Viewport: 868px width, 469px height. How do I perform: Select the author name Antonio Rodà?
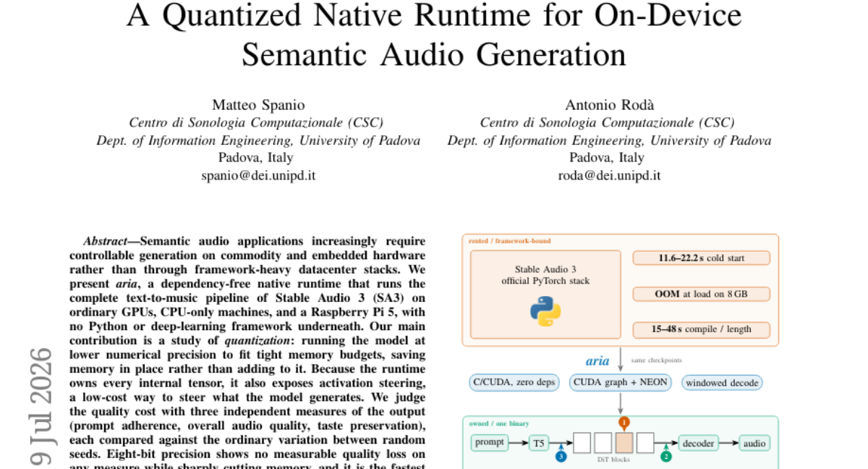coord(609,106)
